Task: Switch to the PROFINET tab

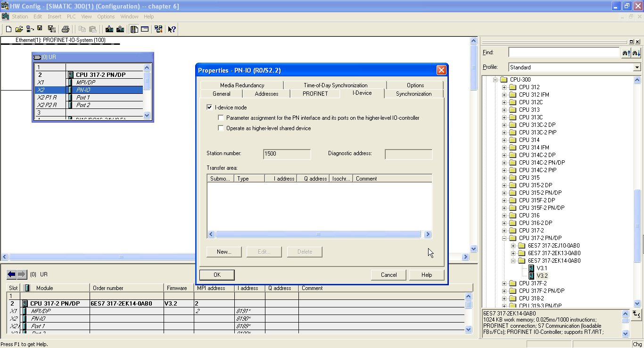Action: click(315, 93)
